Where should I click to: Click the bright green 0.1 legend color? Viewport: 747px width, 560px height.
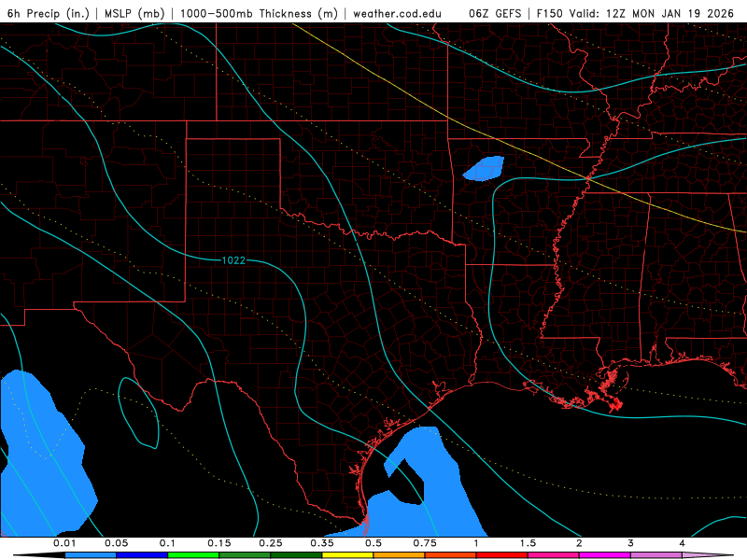(193, 555)
